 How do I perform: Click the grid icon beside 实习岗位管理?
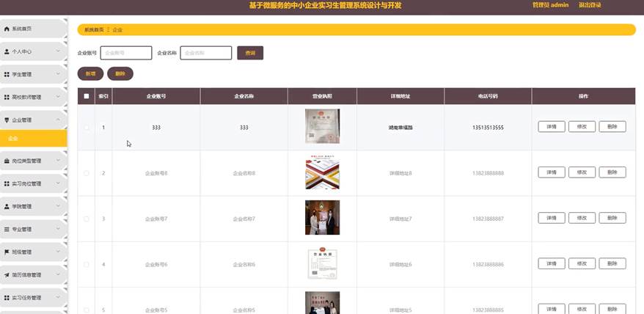tap(7, 183)
